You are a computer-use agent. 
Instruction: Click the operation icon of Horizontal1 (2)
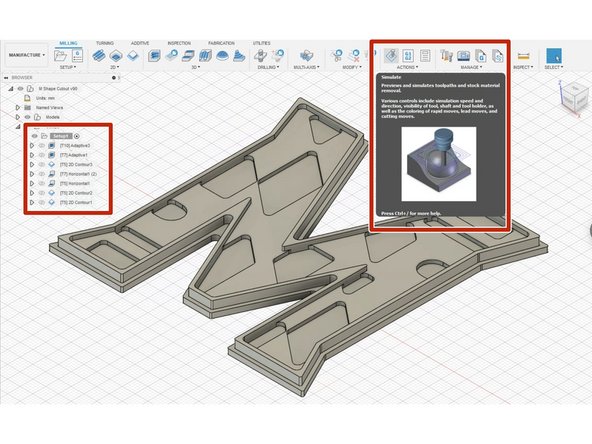point(52,174)
